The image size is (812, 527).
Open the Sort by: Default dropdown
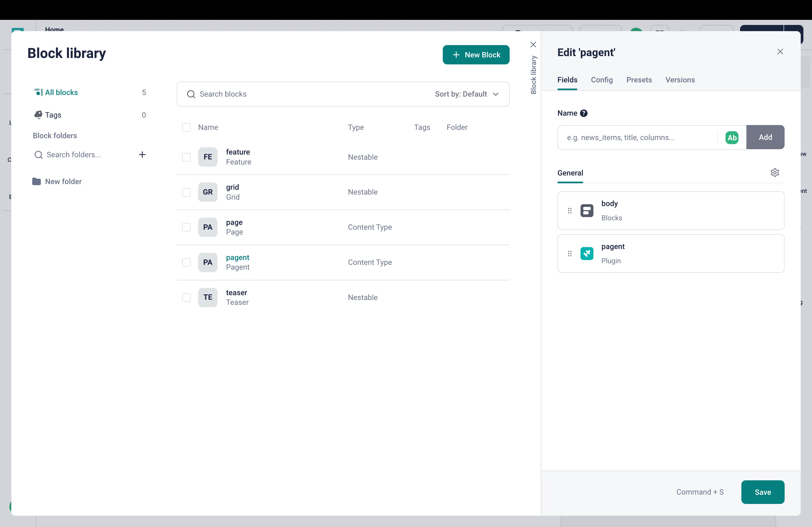point(466,94)
